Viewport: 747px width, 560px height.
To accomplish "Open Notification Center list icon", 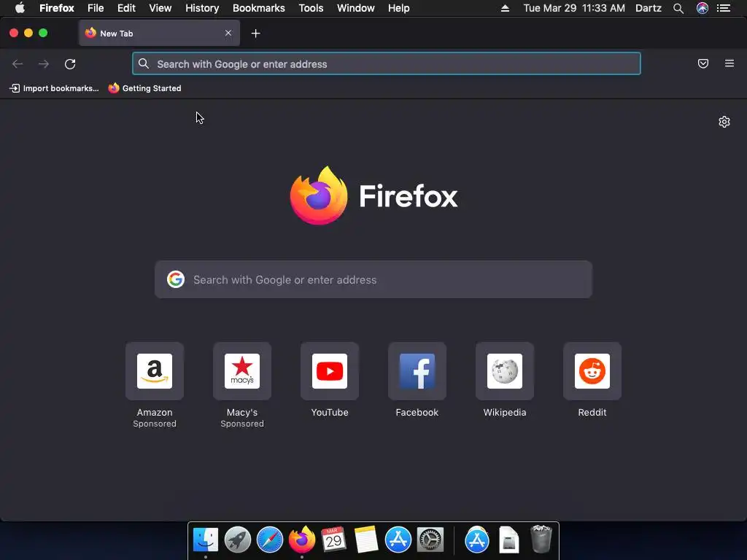I will [724, 8].
